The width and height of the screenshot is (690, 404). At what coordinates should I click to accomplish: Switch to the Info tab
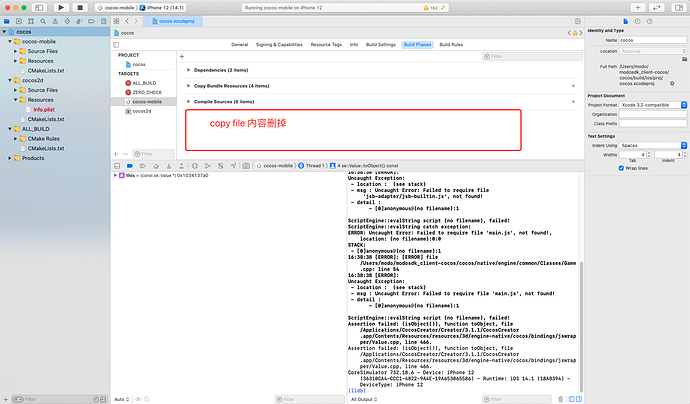pyautogui.click(x=354, y=44)
